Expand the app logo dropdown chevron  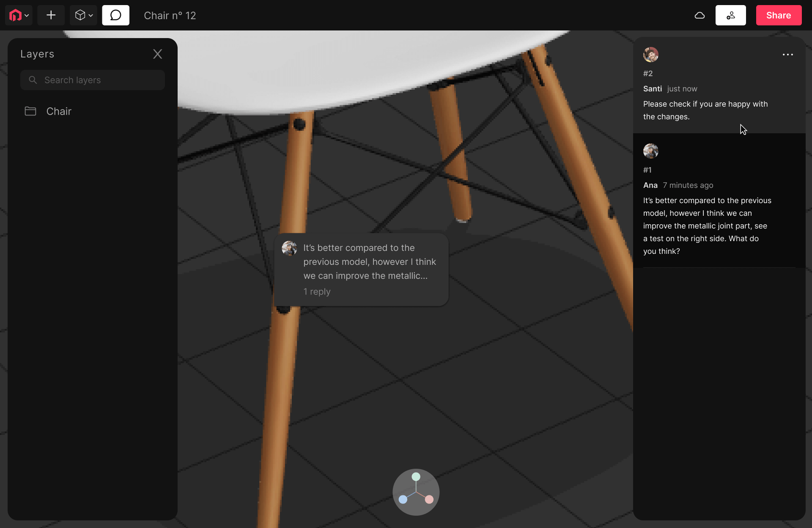pos(26,15)
